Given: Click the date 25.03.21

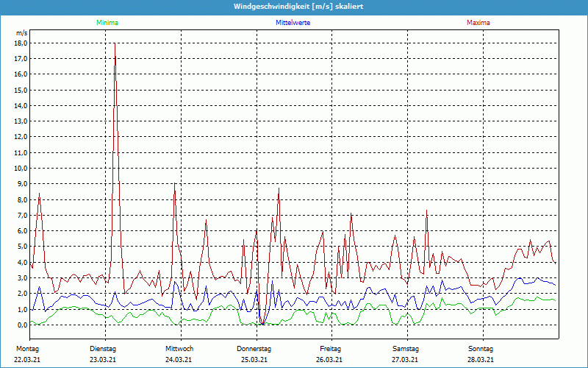Looking at the screenshot, I should 254,360.
